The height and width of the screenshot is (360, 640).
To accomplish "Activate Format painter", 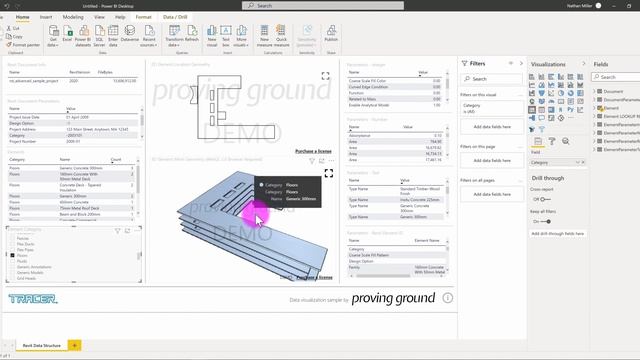I will click(23, 45).
